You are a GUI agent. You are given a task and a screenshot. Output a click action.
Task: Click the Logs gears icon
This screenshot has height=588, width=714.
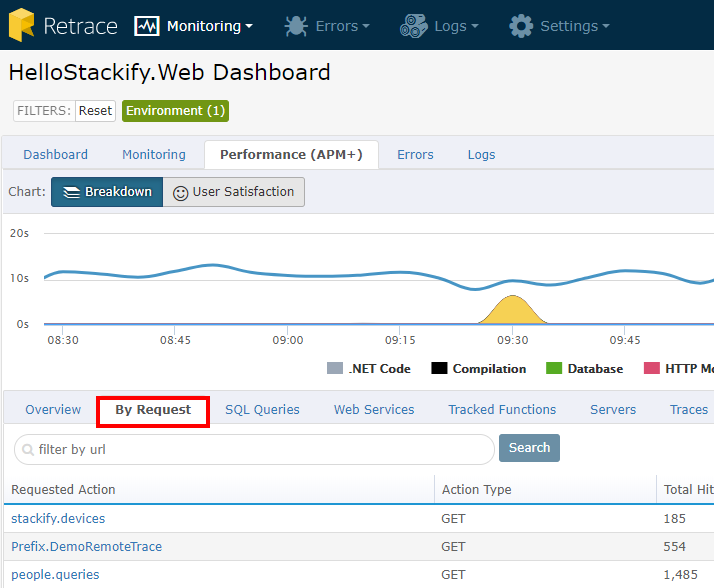[413, 26]
